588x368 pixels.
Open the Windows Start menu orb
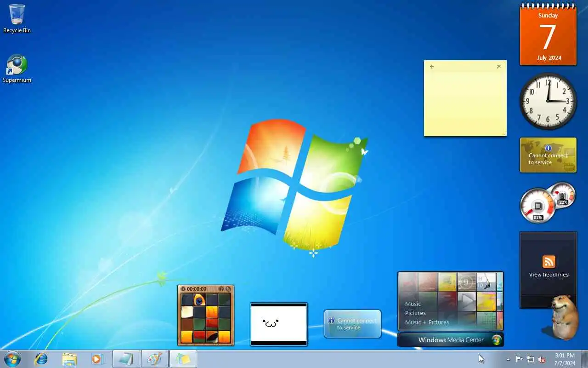pyautogui.click(x=12, y=359)
